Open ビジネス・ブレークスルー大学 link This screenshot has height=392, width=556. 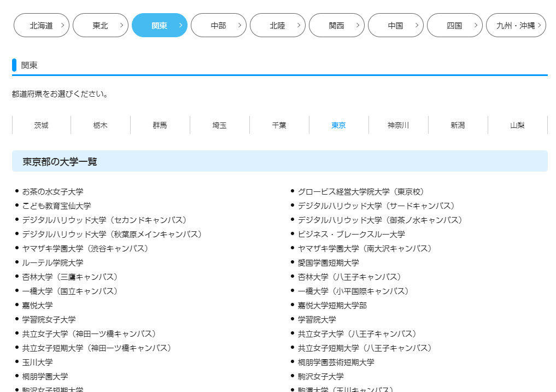pos(351,235)
